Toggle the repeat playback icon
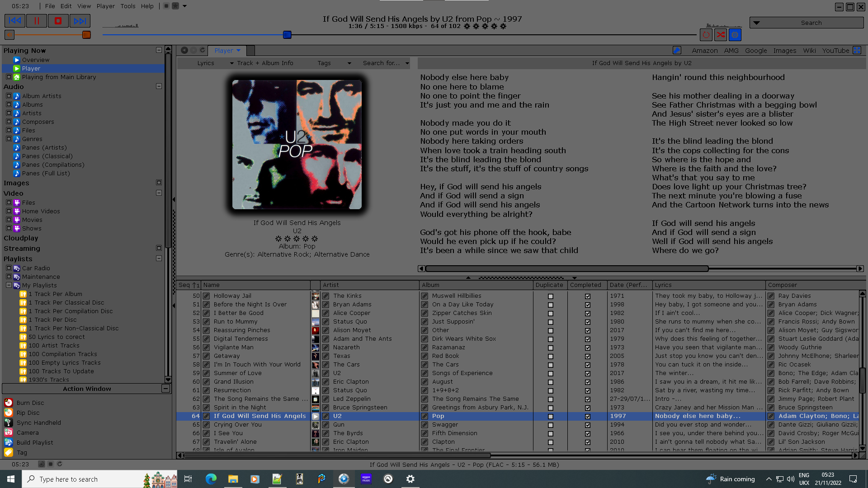This screenshot has height=488, width=868. coord(706,35)
